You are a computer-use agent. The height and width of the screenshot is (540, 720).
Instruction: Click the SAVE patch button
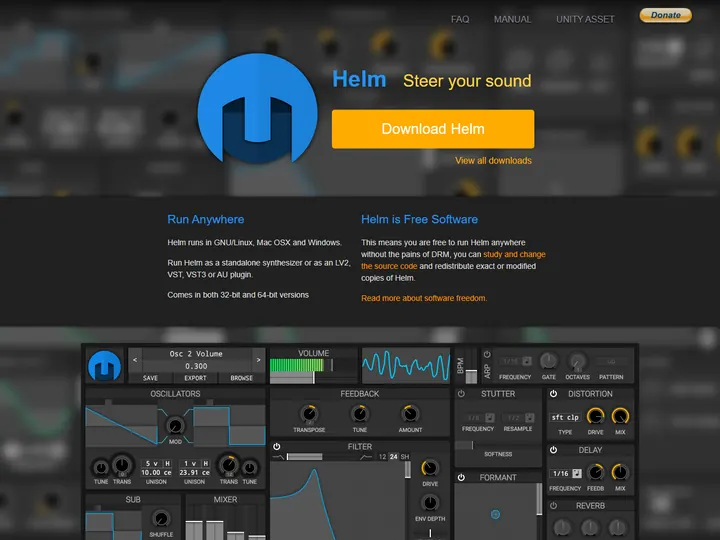[150, 378]
